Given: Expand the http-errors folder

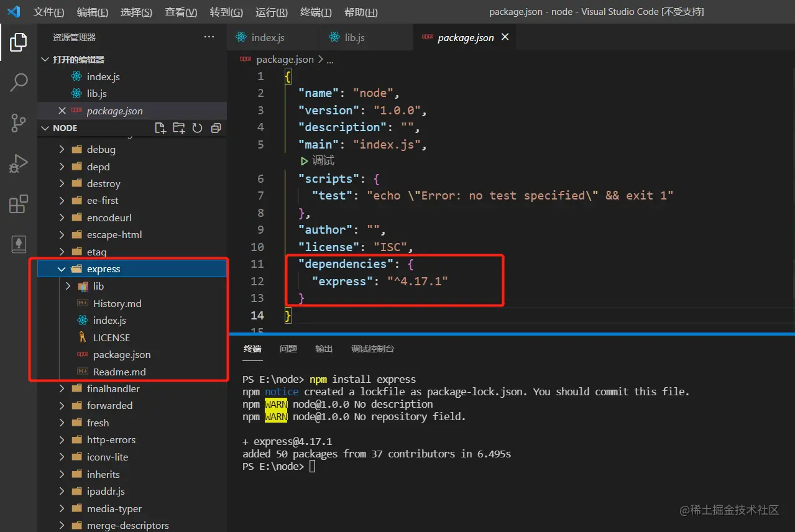Looking at the screenshot, I should 62,439.
